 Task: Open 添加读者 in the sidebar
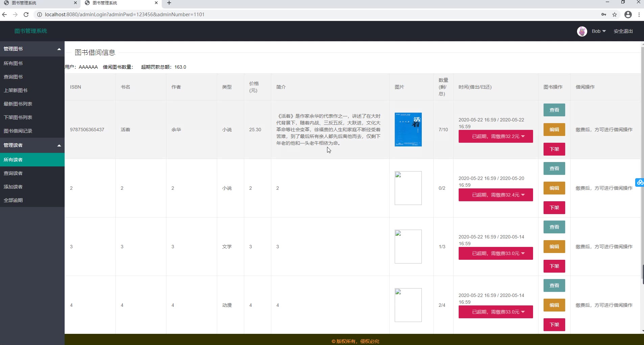pos(32,187)
